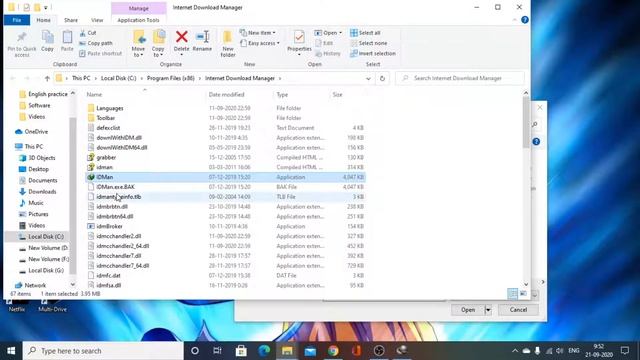The image size is (640, 360).
Task: Select the Languages folder
Action: (110, 108)
